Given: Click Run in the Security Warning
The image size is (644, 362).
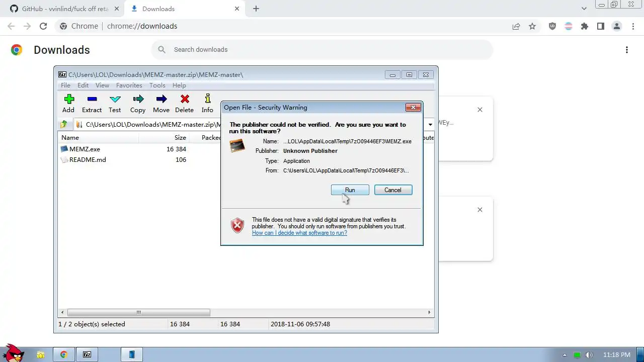Looking at the screenshot, I should tap(350, 190).
